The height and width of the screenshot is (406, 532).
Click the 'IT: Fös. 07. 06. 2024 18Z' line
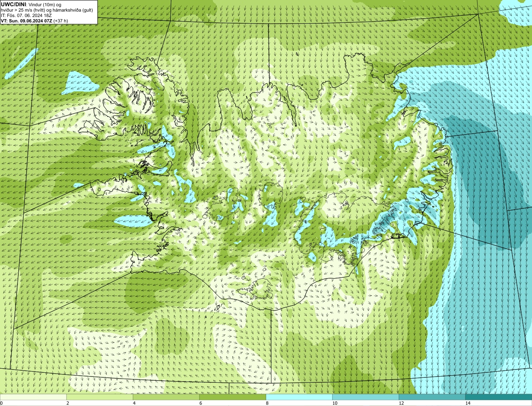(x=26, y=15)
